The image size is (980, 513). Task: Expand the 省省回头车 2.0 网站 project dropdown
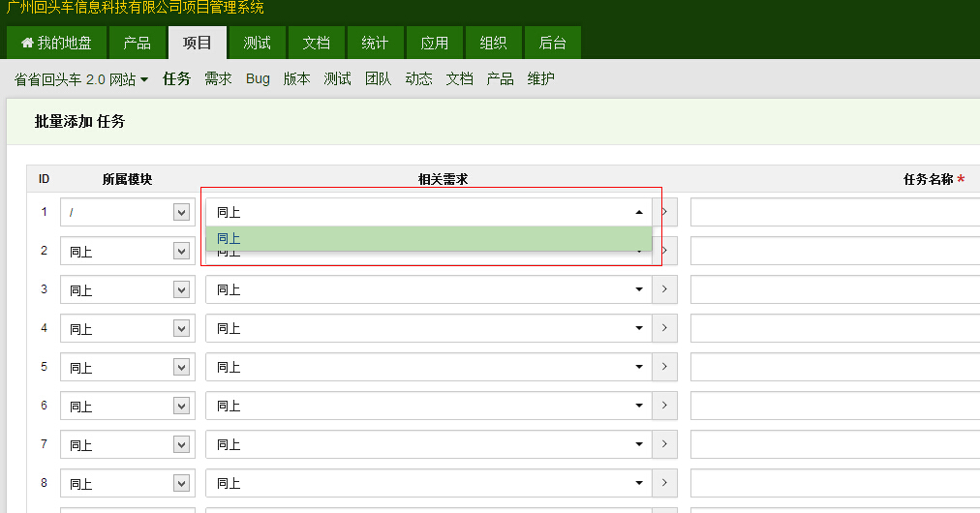[81, 79]
